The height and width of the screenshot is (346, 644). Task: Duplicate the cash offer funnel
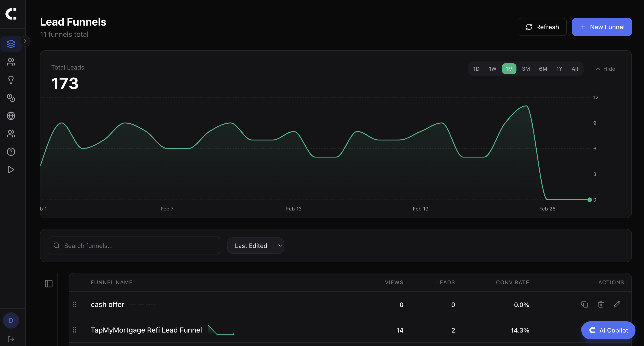click(584, 304)
